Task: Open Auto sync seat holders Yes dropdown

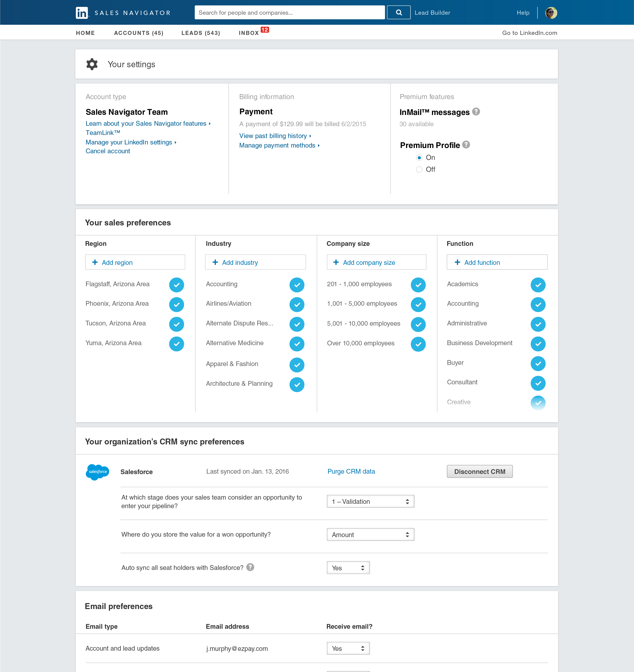Action: (348, 567)
